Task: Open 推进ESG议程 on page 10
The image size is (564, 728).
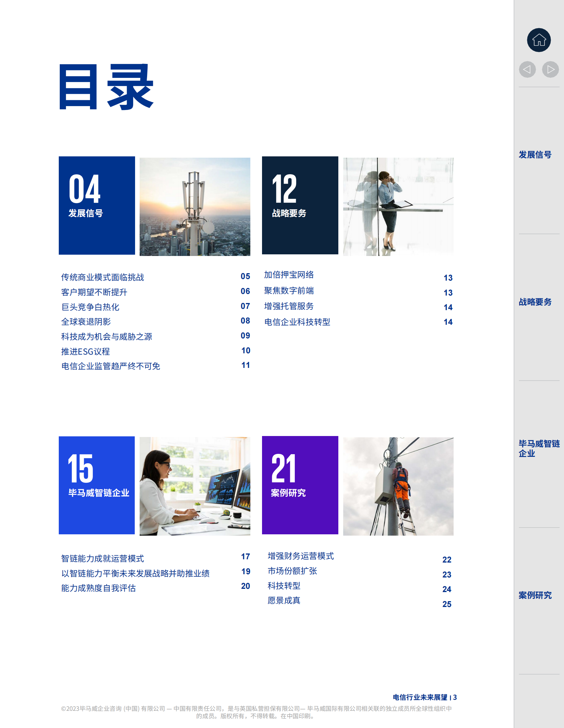Action: [85, 352]
